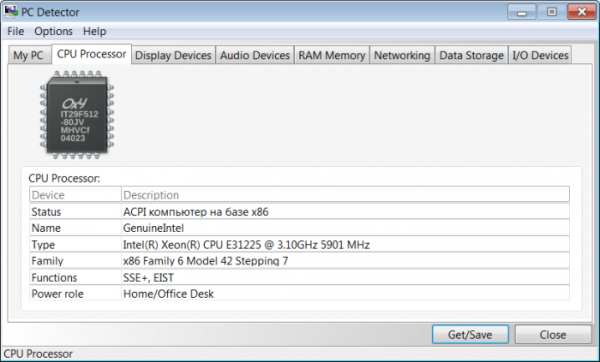Viewport: 600px width, 362px height.
Task: Minimize the PC Detector window
Action: (522, 12)
